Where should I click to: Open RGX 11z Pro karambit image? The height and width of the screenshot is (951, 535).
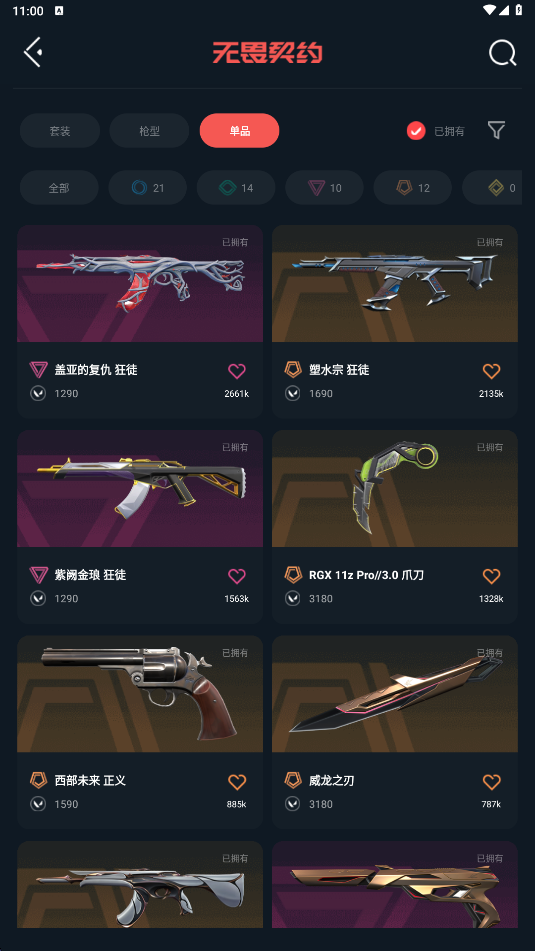(x=395, y=489)
